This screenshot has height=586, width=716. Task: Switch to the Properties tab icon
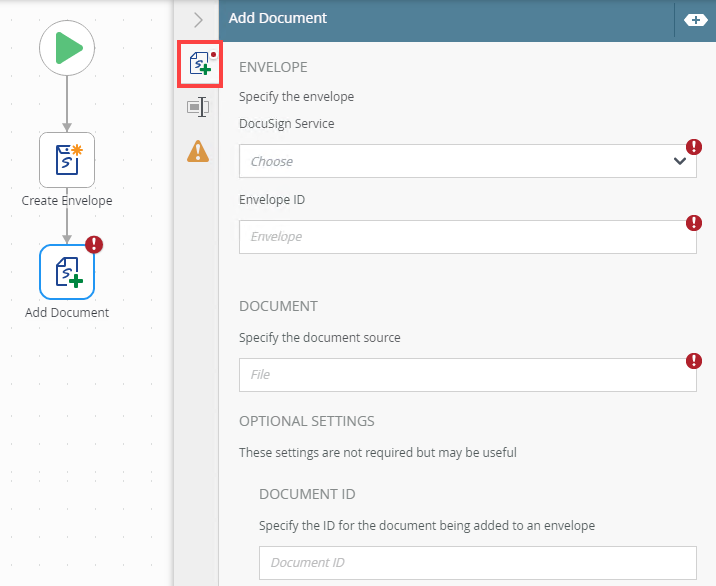pyautogui.click(x=198, y=107)
